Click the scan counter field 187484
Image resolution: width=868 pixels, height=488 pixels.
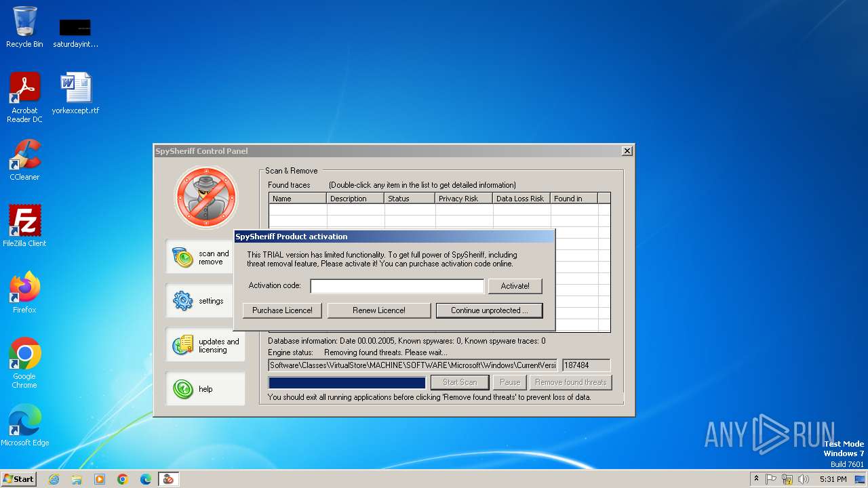(586, 365)
